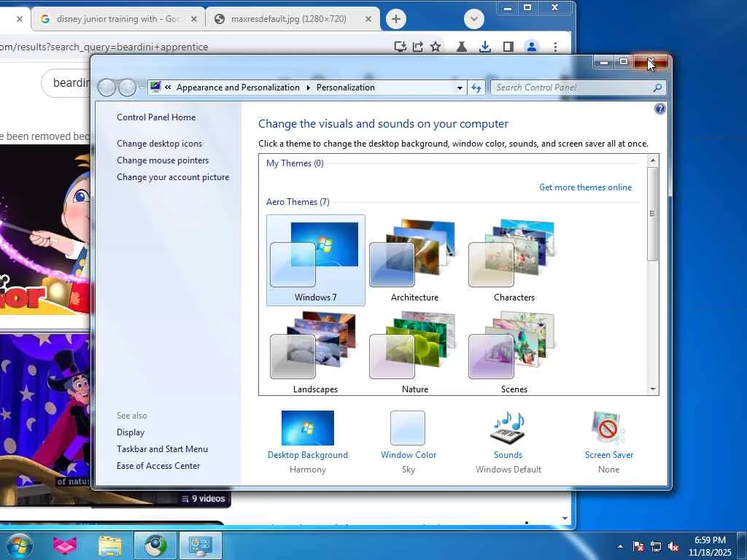Open Ease of Access Center link

(x=158, y=465)
